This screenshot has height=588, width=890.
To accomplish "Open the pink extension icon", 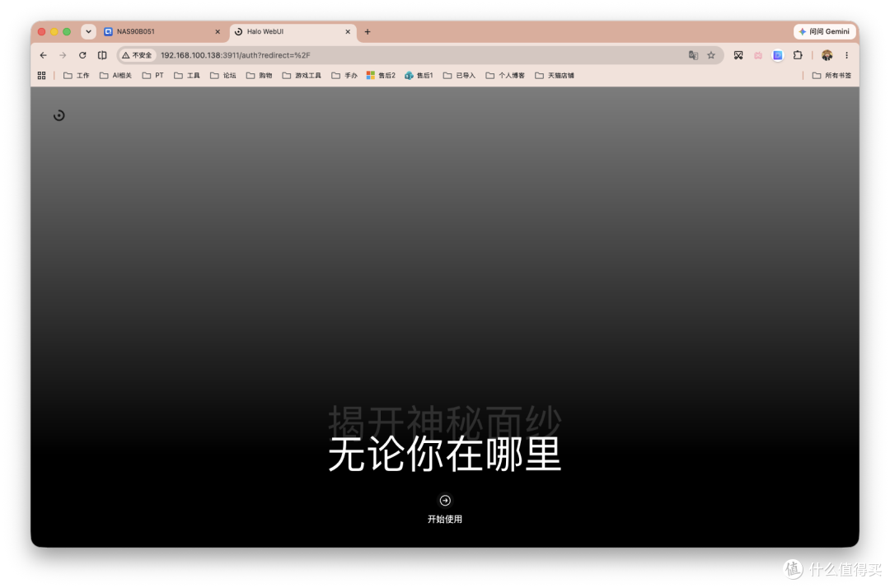I will point(758,55).
